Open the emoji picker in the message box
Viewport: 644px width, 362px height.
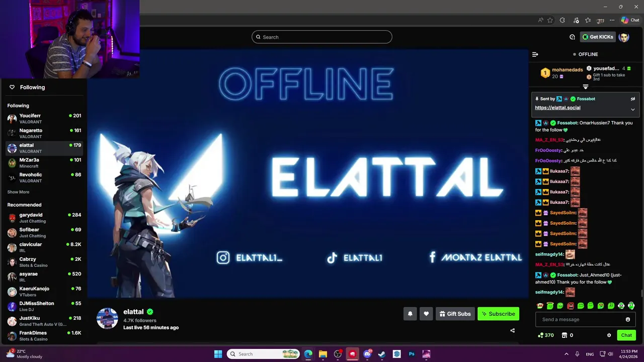pos(628,319)
